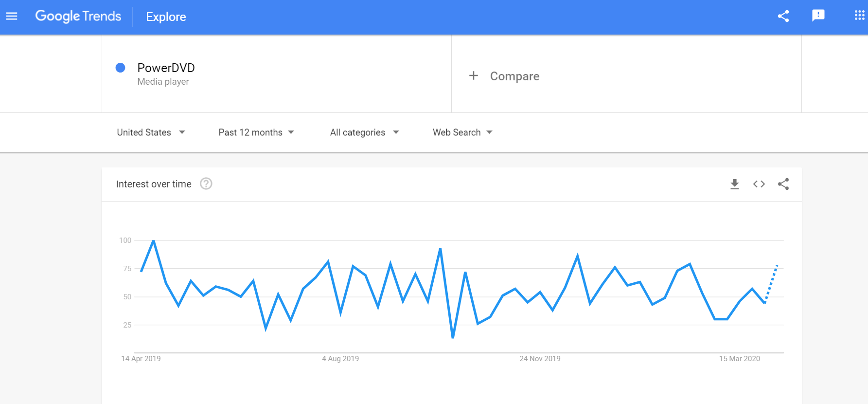Click the share icon in header
The height and width of the screenshot is (404, 868).
783,16
